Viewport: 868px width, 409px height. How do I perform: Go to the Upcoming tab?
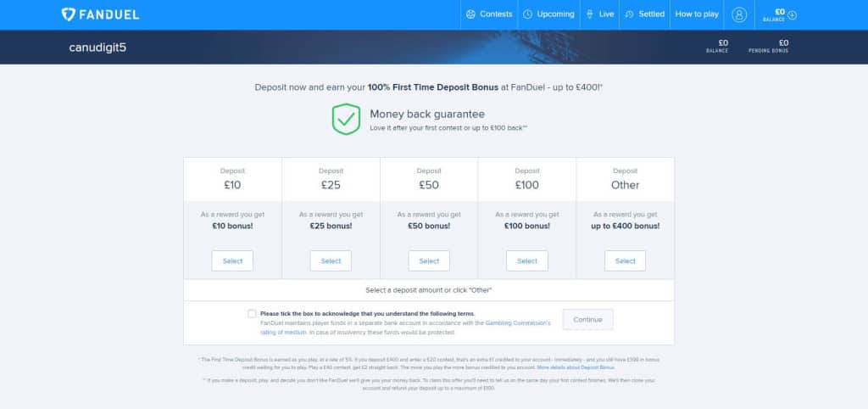pos(548,14)
